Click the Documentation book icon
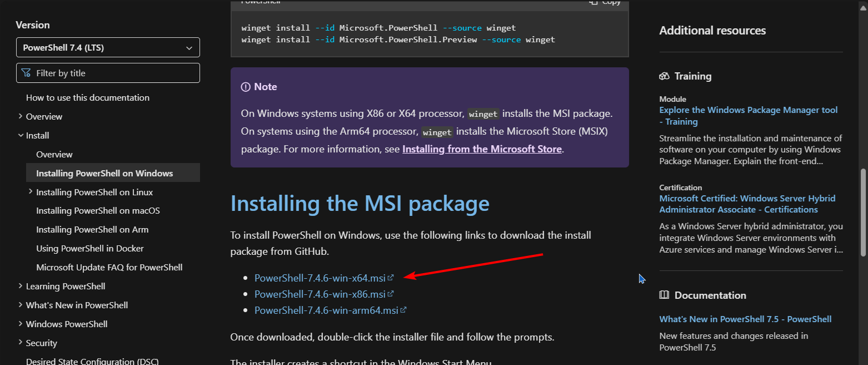The height and width of the screenshot is (365, 868). [664, 295]
